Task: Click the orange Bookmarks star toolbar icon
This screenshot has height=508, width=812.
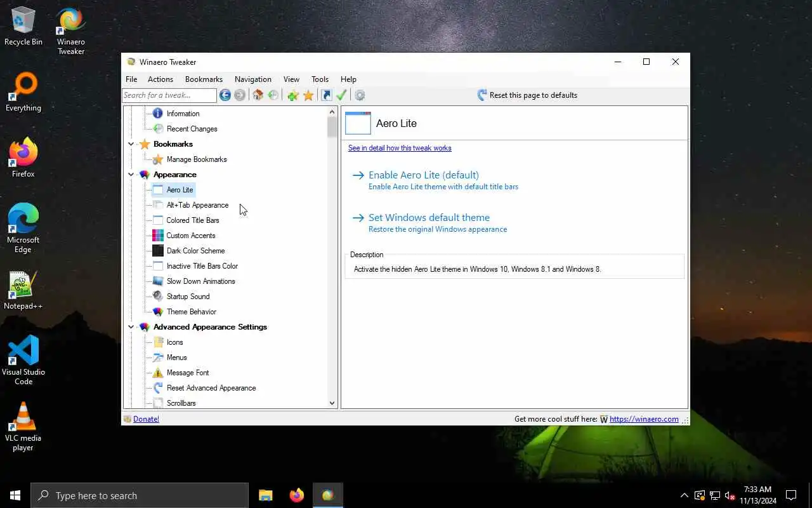Action: point(308,95)
